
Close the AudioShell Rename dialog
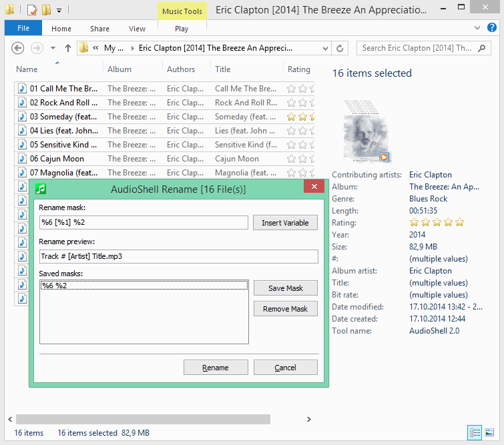314,186
